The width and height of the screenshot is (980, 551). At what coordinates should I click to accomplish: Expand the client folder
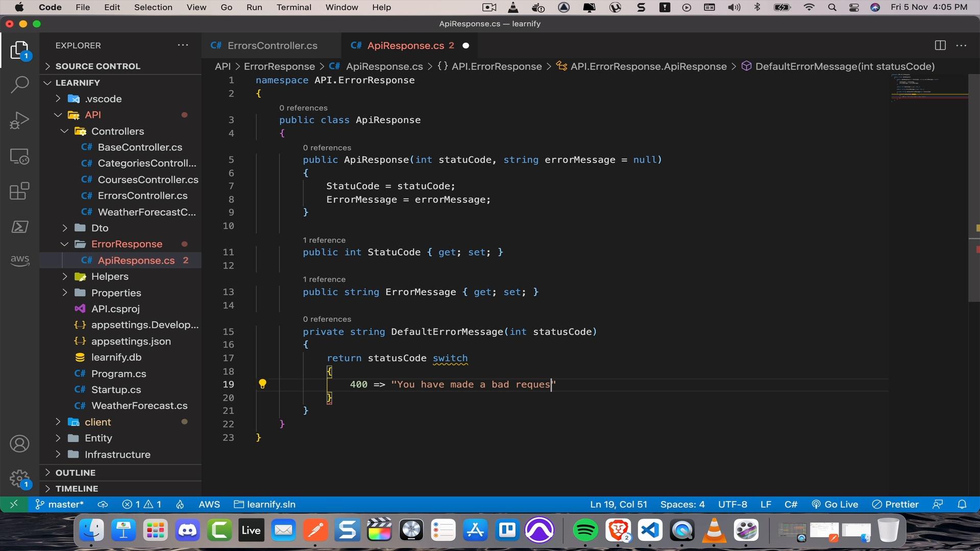click(120, 422)
